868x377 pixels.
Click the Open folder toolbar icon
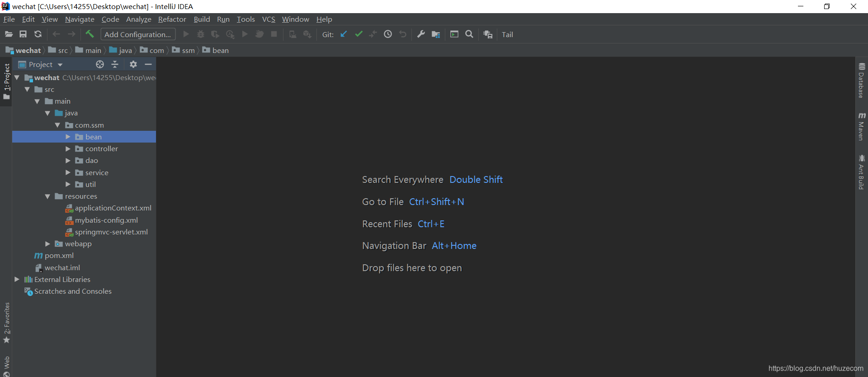click(x=9, y=34)
